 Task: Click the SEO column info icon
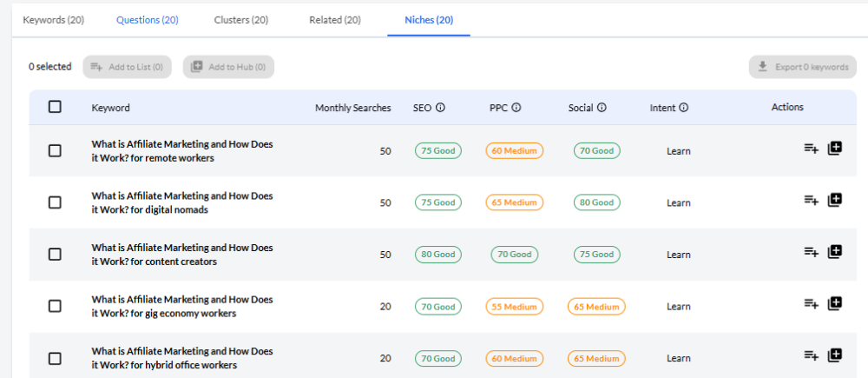[x=440, y=109]
